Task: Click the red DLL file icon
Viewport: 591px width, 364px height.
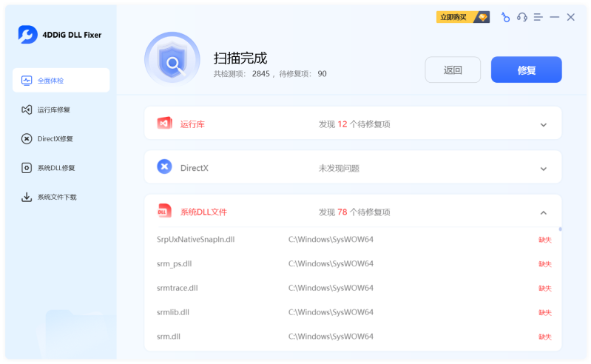Action: pyautogui.click(x=164, y=211)
